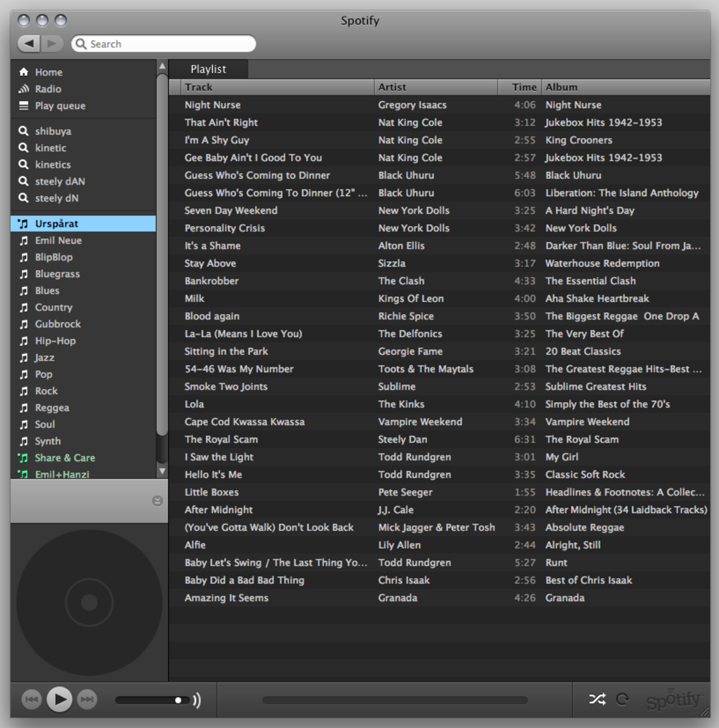Toggle repeat mode
Screen dimensions: 719x728
click(624, 699)
